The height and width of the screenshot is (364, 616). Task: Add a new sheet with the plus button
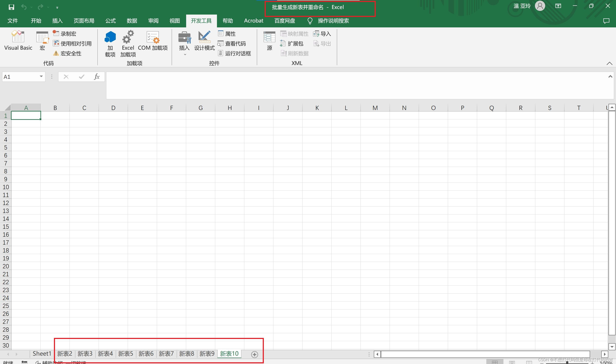[255, 354]
